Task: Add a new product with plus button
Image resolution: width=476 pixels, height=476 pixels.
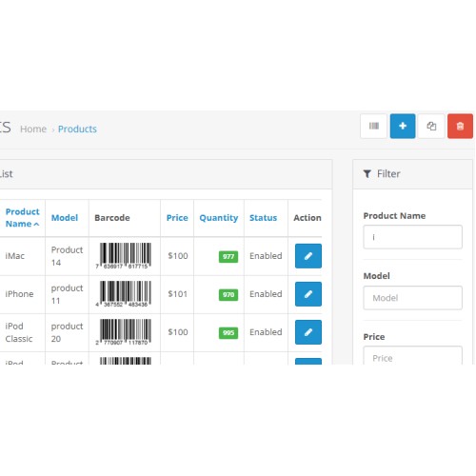Action: (403, 126)
